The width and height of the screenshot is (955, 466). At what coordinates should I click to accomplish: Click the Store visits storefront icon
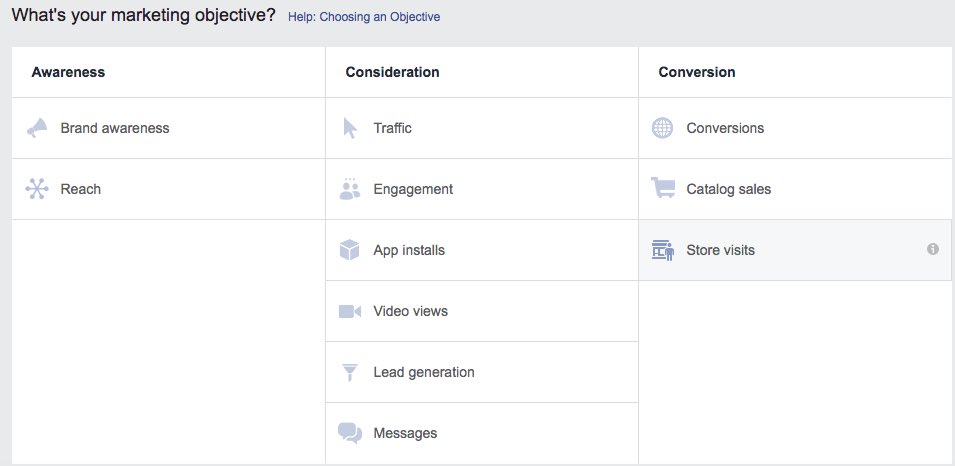(662, 250)
